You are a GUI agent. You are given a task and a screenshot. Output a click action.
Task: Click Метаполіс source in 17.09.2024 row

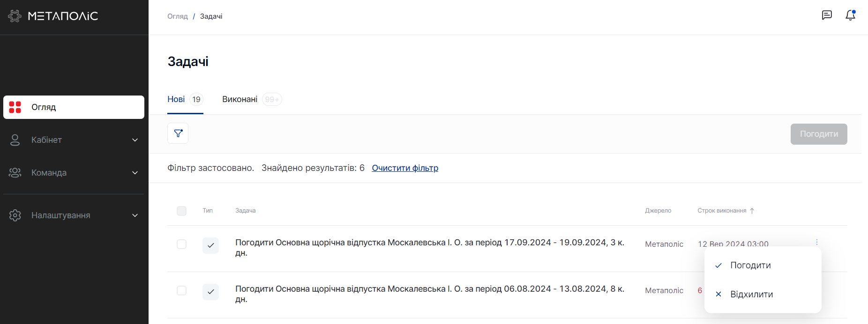click(x=664, y=244)
